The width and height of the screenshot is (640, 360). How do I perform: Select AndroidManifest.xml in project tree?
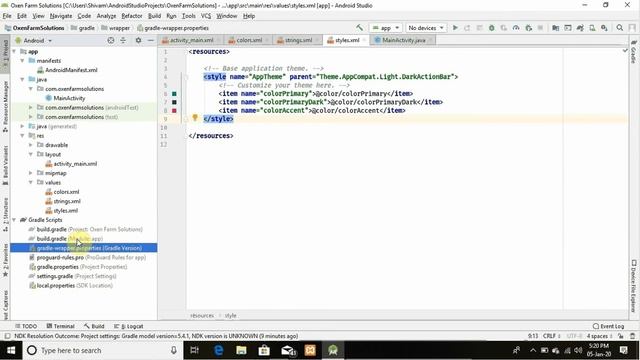pyautogui.click(x=71, y=70)
